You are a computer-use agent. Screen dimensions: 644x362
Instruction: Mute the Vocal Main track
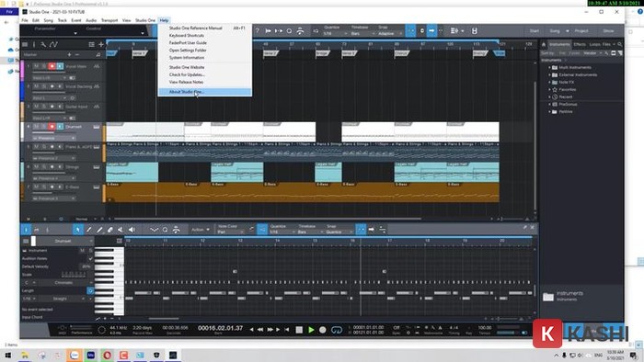tap(36, 66)
